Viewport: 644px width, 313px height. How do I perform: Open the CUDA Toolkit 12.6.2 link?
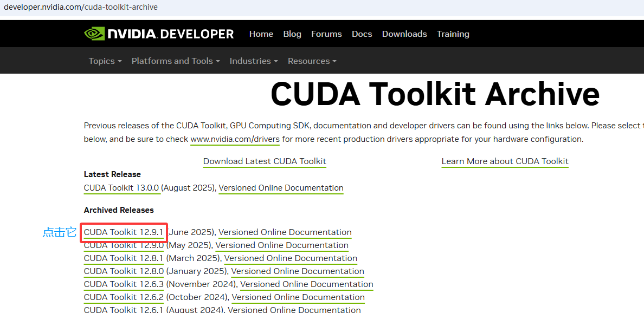tap(124, 297)
